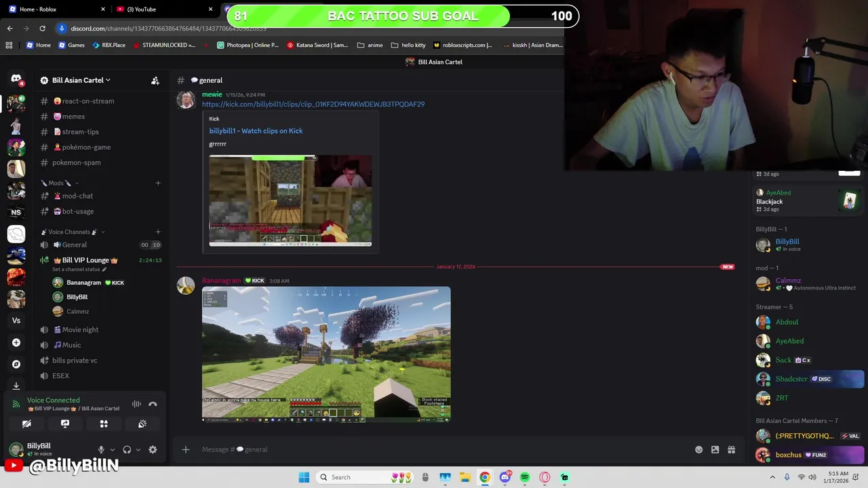Disconnect from voice using hang-up icon
The image size is (868, 488).
click(153, 404)
